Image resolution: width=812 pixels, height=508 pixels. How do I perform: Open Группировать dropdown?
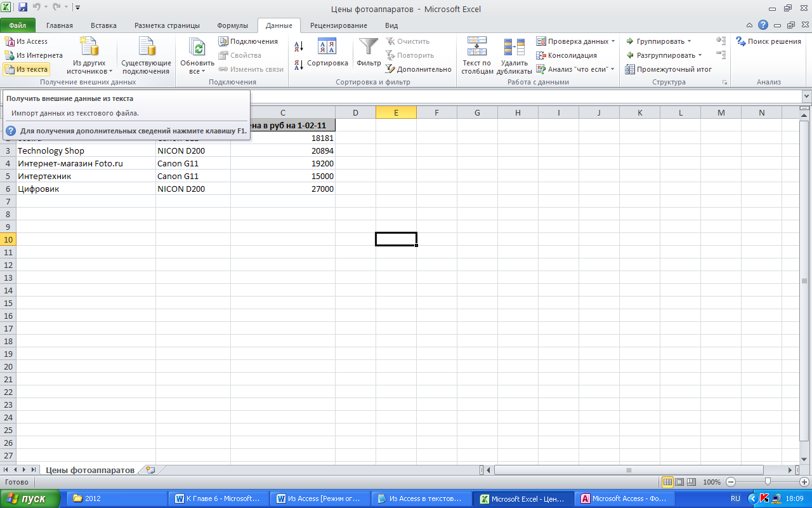point(658,41)
